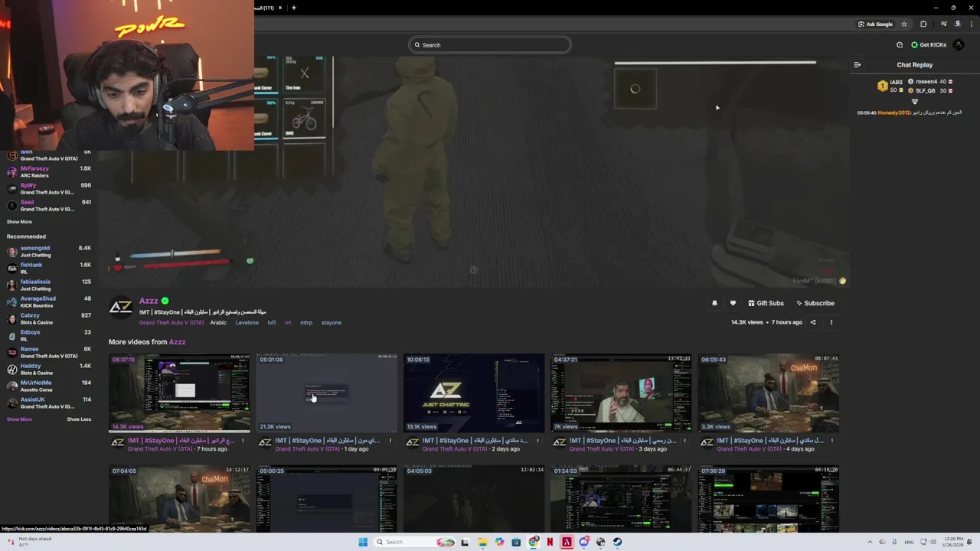Select the mtrp tag
The height and width of the screenshot is (551, 980).
[x=306, y=322]
